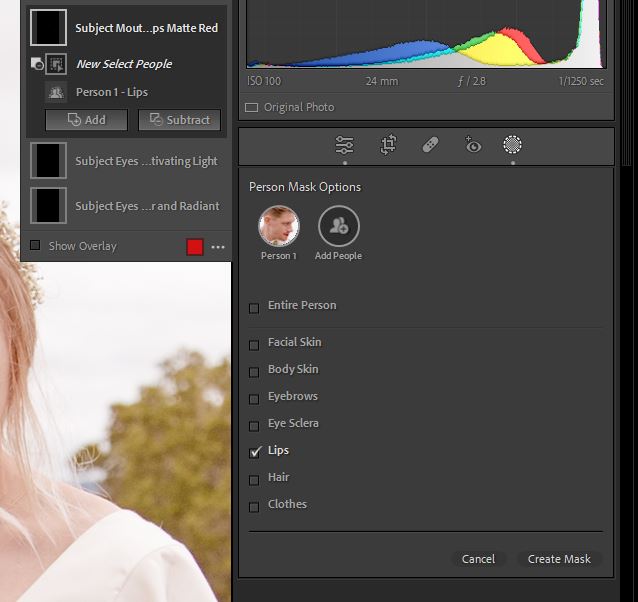Select the Red Eye tool icon

(472, 145)
